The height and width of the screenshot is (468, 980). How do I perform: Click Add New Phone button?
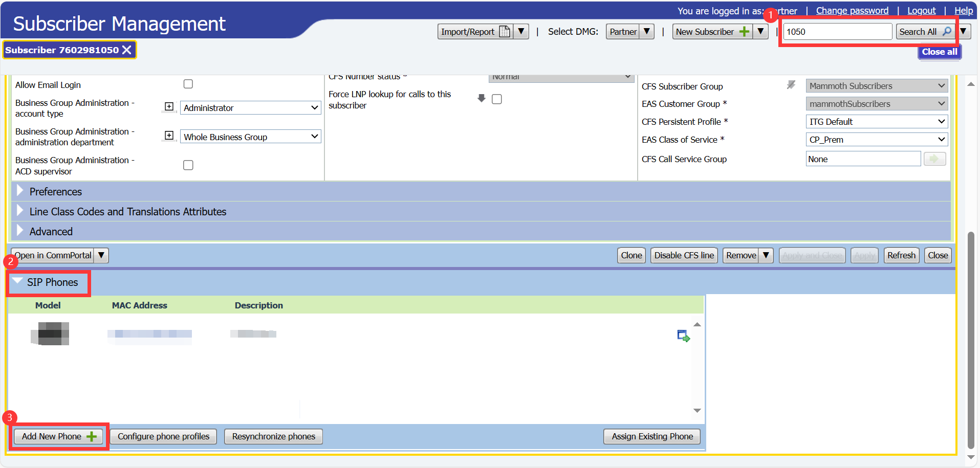[x=58, y=436]
